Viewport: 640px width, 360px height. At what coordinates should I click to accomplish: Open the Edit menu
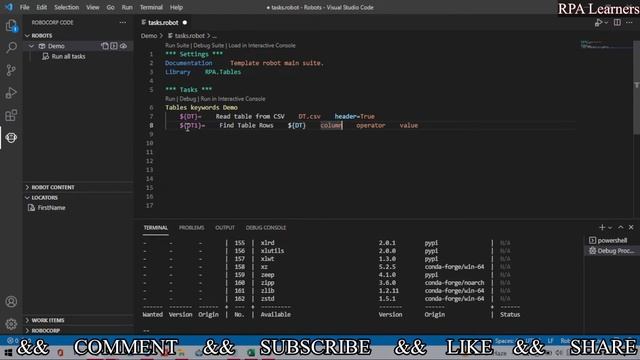(x=42, y=7)
